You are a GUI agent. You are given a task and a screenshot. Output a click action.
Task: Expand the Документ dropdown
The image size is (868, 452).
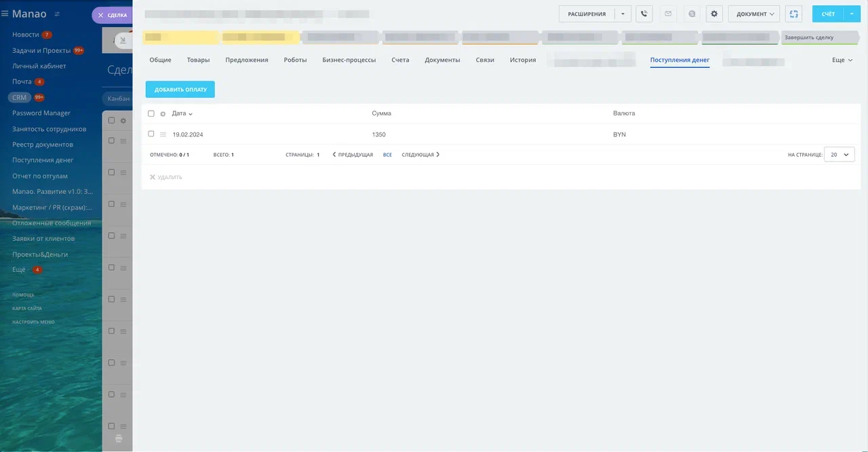[754, 14]
